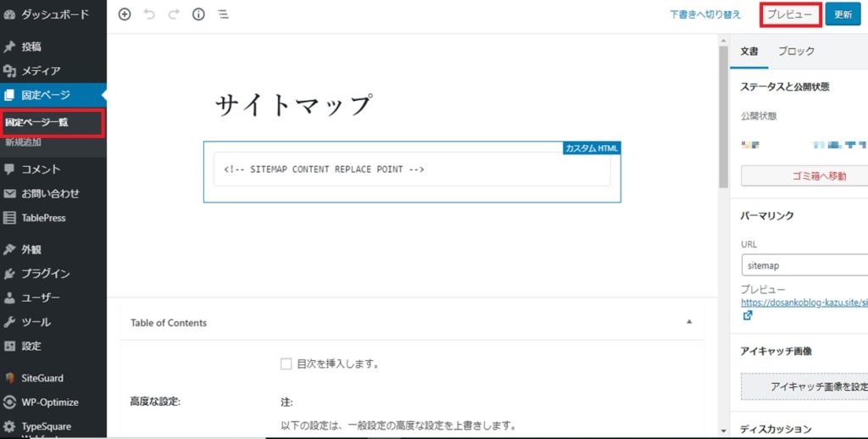Viewport: 868px width, 439px height.
Task: Click the SiteGuard shield icon
Action: click(x=8, y=378)
